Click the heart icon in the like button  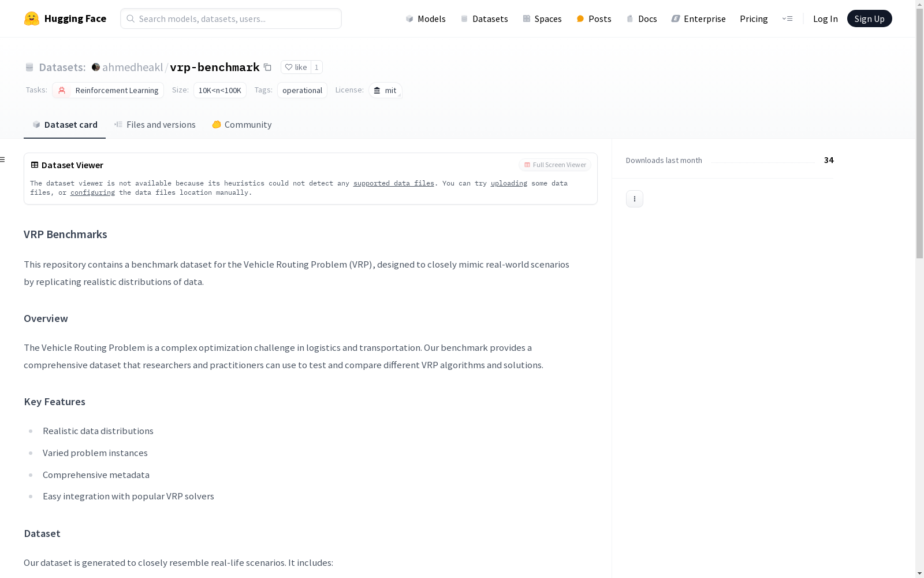[x=289, y=67]
